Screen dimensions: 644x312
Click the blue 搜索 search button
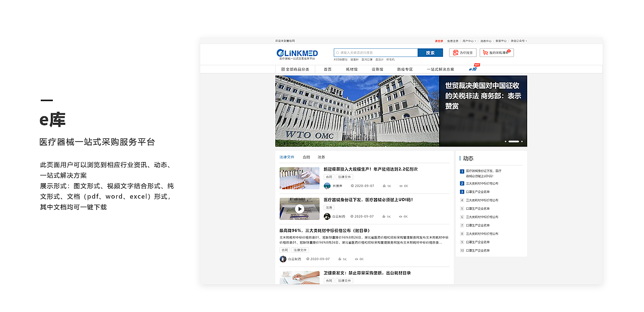point(430,52)
